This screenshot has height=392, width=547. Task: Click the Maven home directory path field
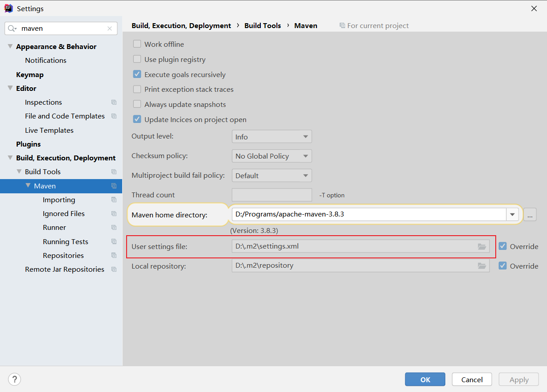click(x=369, y=214)
